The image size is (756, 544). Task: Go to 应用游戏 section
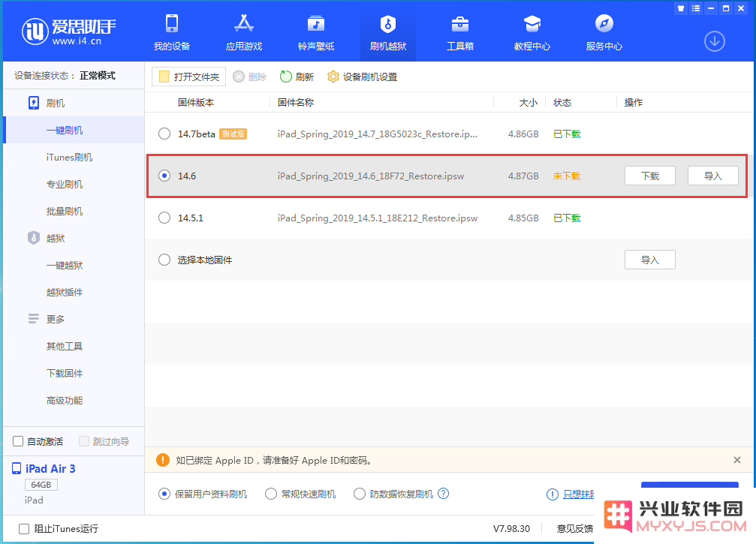point(243,33)
